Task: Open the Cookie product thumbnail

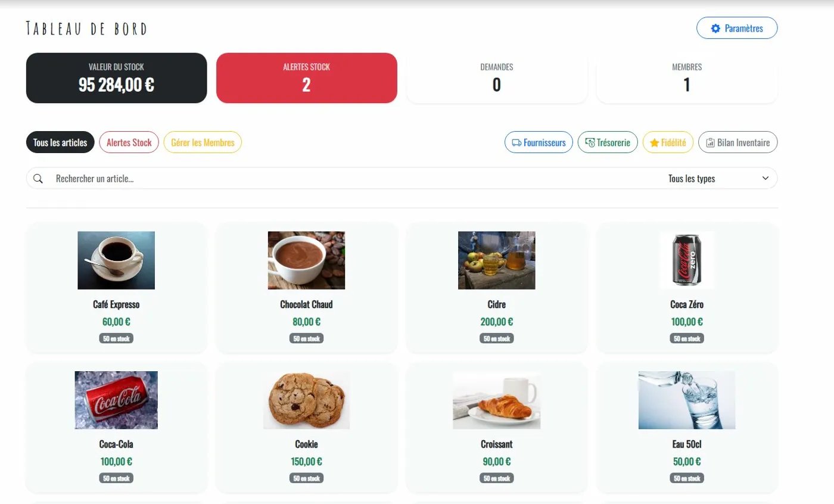Action: tap(306, 400)
